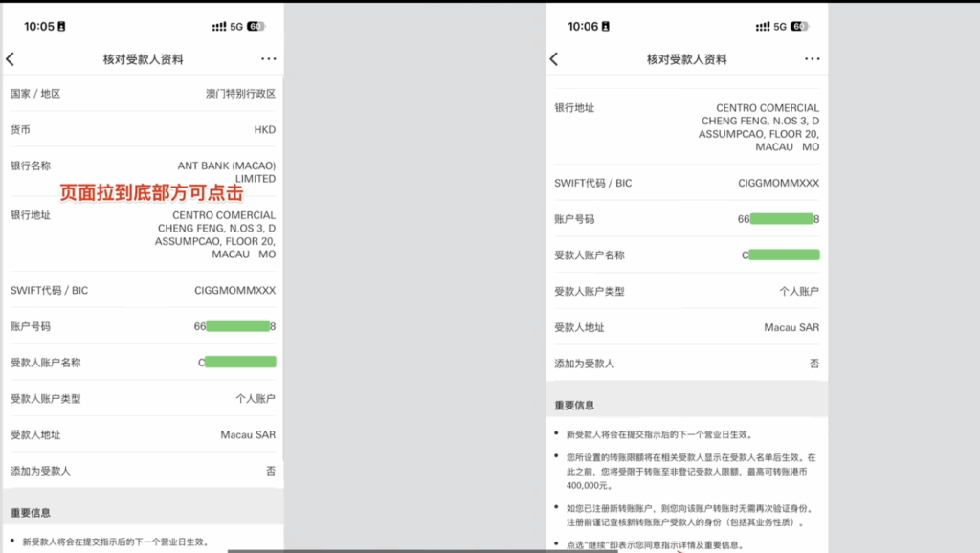Select the bank address value on right screen
Viewport: 980px width, 553px height.
759,127
